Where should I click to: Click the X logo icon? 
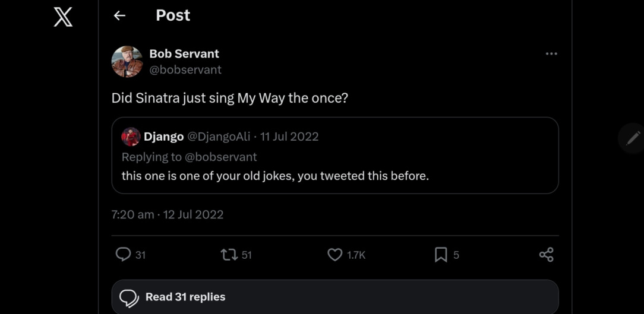pos(63,16)
